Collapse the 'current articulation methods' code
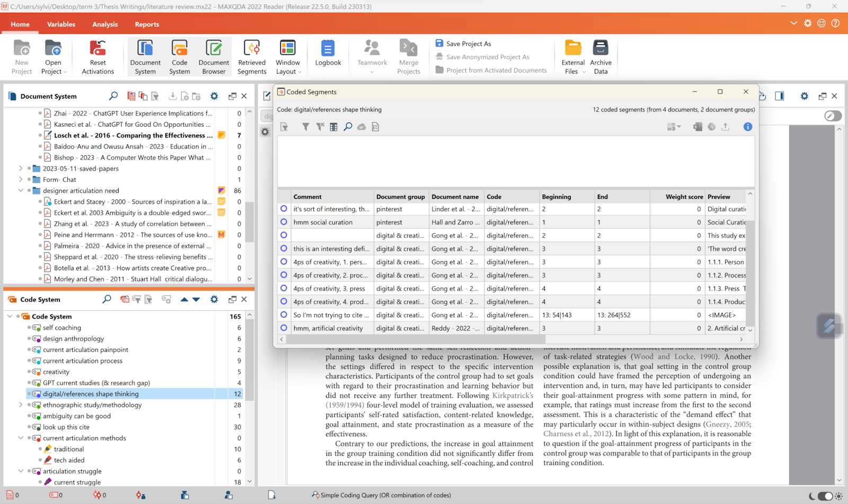848x504 pixels. pos(21,438)
